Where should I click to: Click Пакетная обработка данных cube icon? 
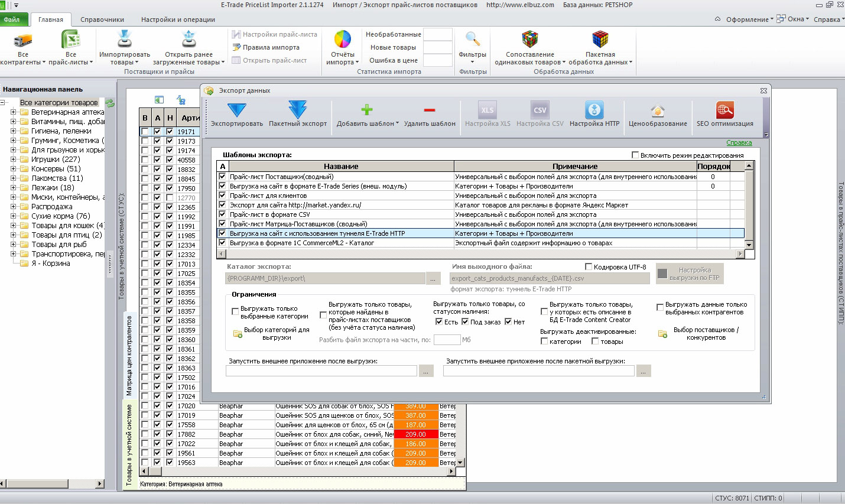(x=600, y=40)
